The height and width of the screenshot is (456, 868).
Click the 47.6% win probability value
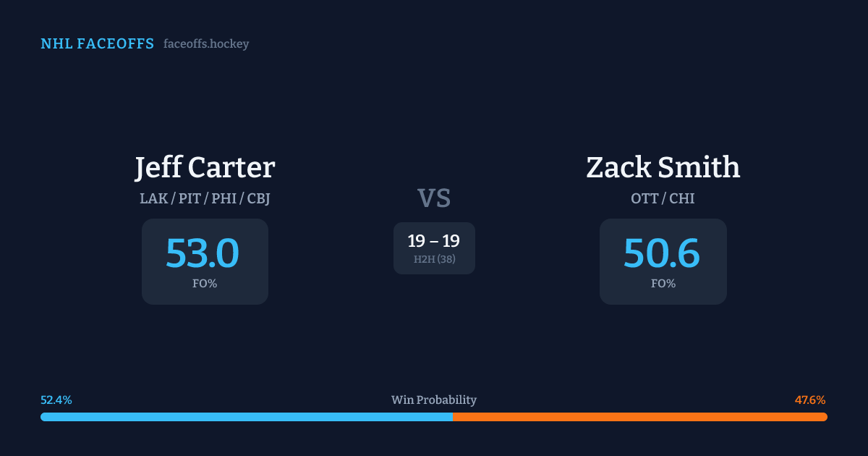tap(810, 400)
